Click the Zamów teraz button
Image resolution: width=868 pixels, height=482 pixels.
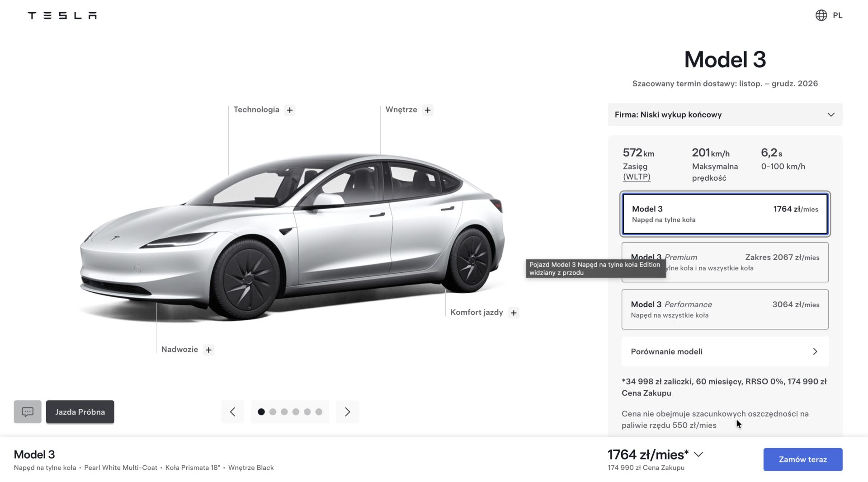coord(802,459)
